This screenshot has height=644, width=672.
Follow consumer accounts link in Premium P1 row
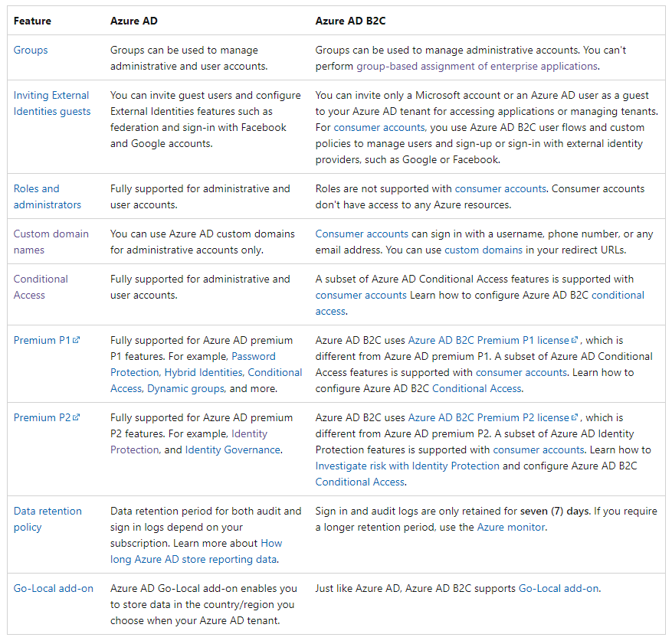(521, 372)
